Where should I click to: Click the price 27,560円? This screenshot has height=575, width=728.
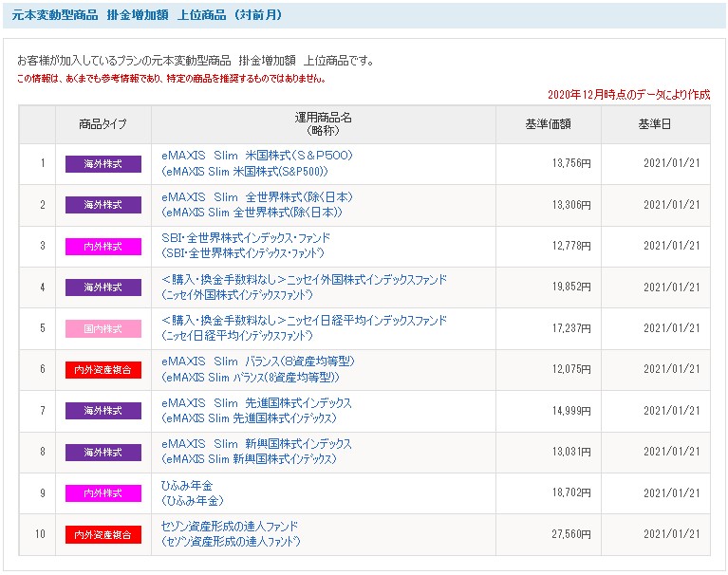click(x=571, y=534)
